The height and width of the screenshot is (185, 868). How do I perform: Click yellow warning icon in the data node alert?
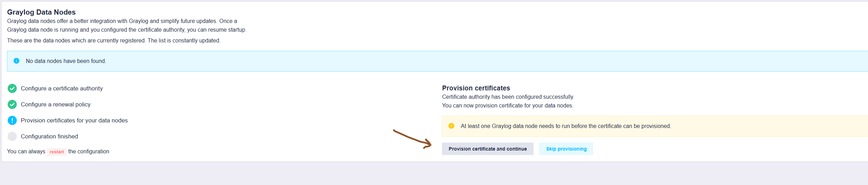tap(451, 126)
